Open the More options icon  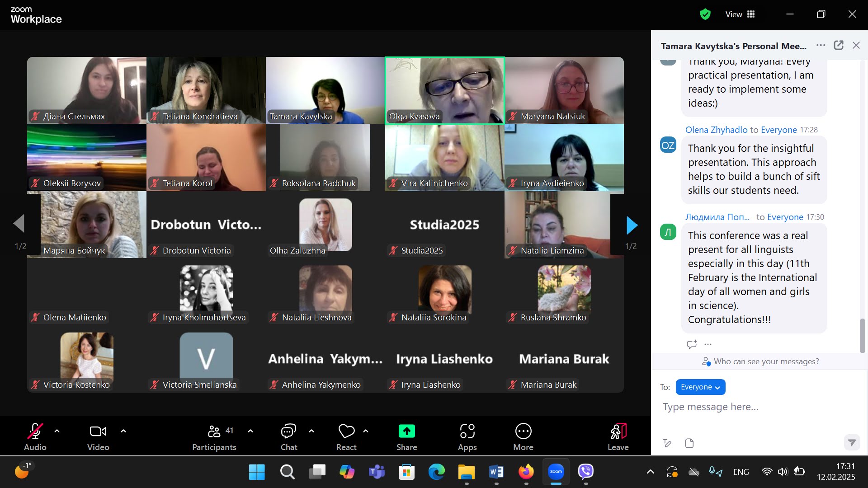tap(523, 432)
